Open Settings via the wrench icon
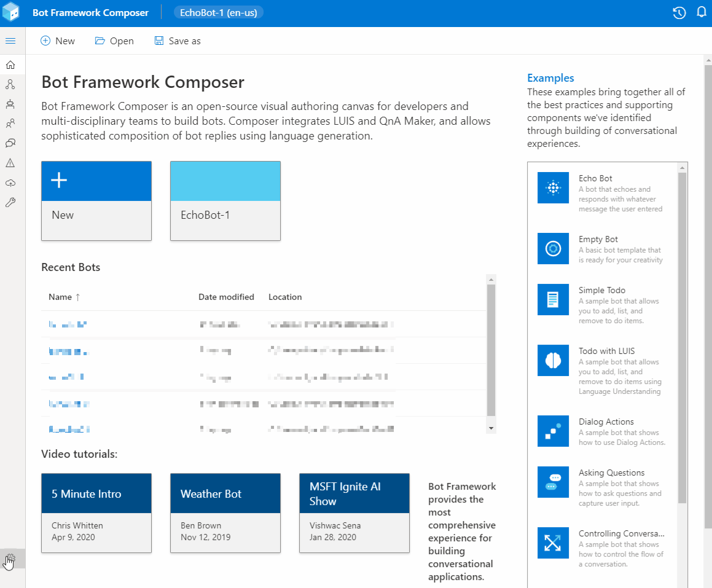712x588 pixels. click(x=11, y=202)
